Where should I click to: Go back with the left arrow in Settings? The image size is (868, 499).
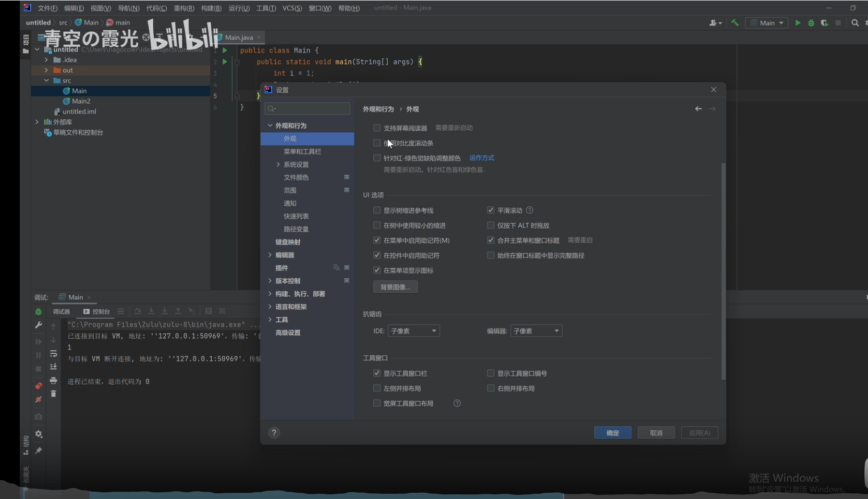[699, 109]
